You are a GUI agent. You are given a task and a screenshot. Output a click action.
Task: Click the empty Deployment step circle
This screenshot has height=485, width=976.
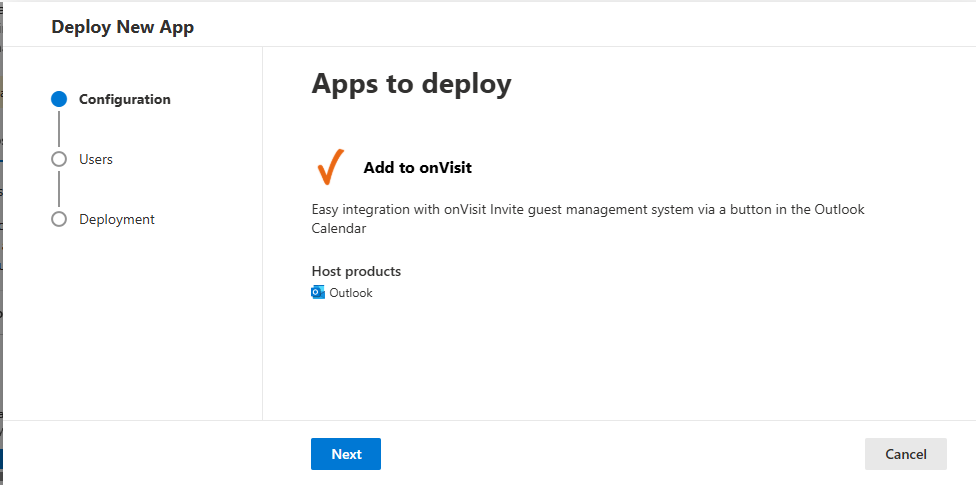[59, 220]
